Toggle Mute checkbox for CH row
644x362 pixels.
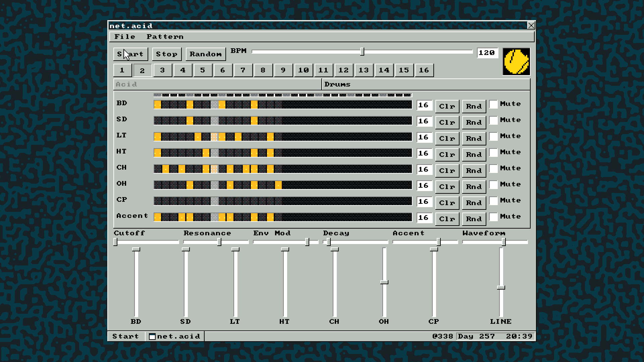coord(493,169)
